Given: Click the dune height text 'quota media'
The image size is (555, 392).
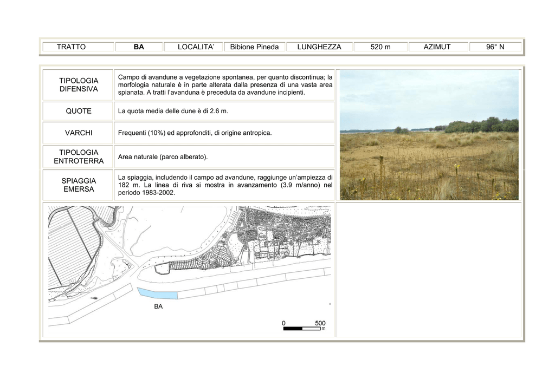Looking at the screenshot, I should coord(173,111).
